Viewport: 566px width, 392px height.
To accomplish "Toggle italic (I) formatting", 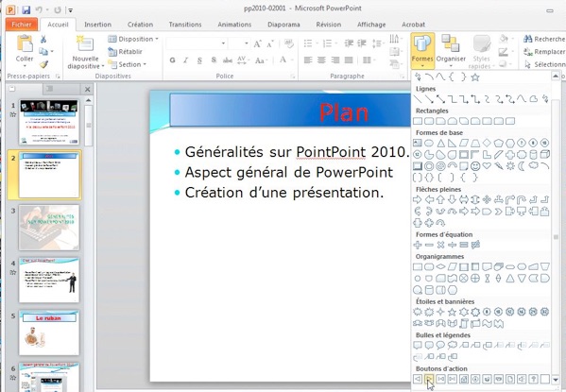I will (186, 60).
